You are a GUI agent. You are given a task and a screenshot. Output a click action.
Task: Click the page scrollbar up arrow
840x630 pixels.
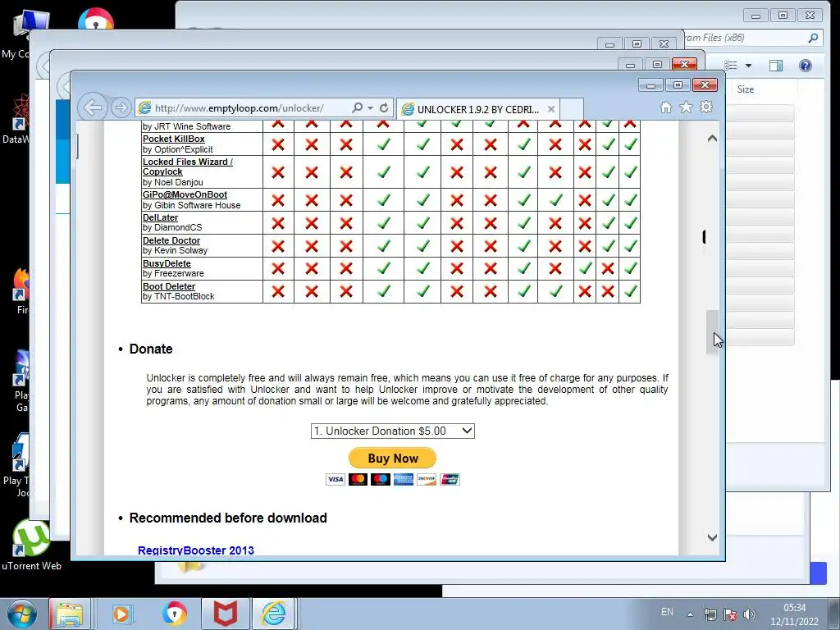click(712, 138)
